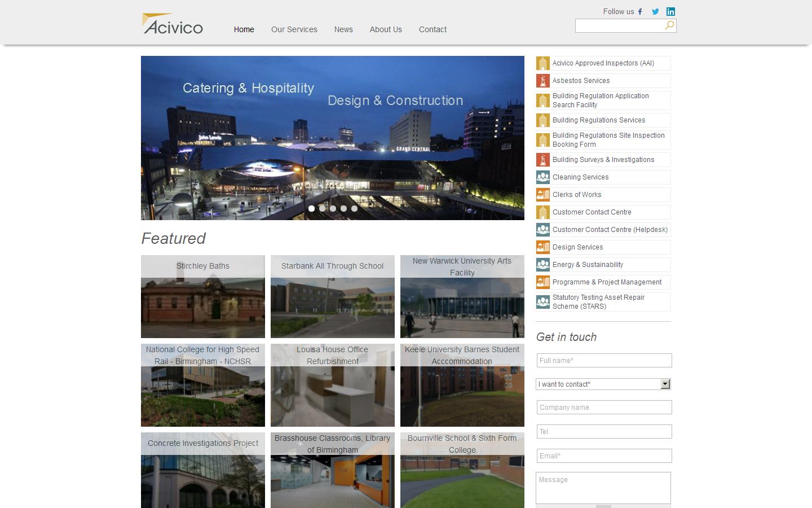Viewport: 812px width, 508px height.
Task: Click the icon next to Design Services
Action: (x=542, y=247)
